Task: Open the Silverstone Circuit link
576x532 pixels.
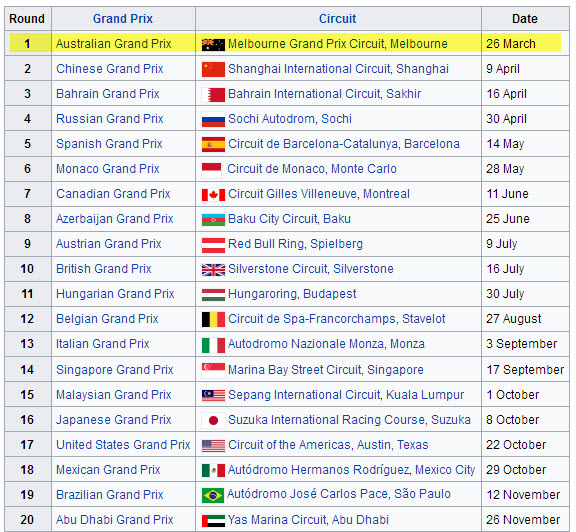Action: 277,269
